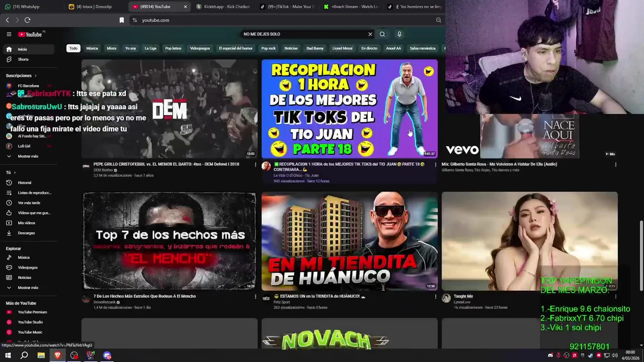Open options menu for Taught Me video
This screenshot has width=644, height=362.
coord(615,297)
